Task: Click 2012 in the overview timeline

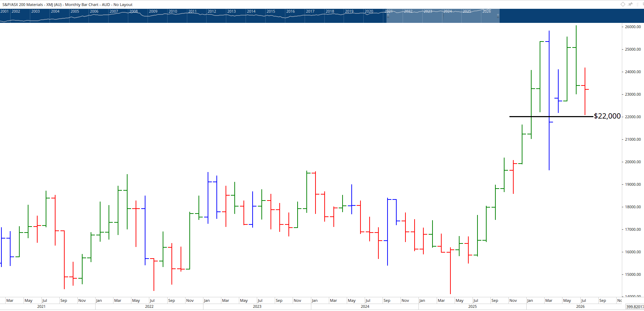Action: click(212, 11)
